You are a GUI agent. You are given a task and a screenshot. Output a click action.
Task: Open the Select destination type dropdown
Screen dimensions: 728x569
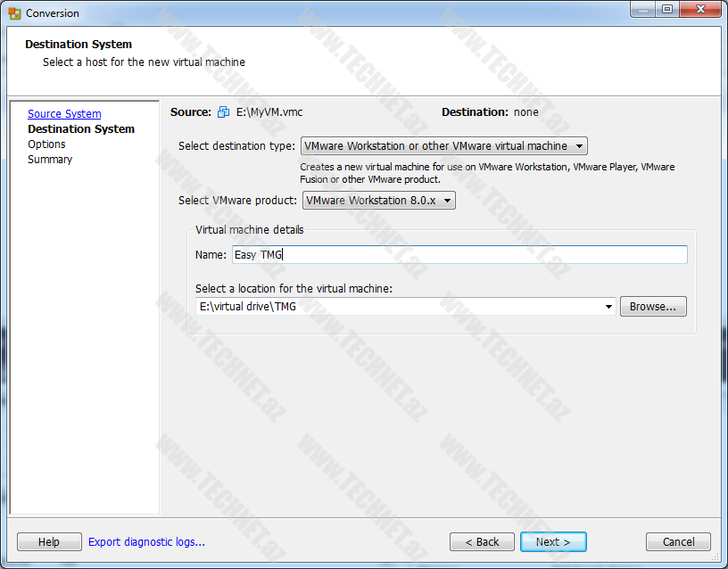[x=443, y=146]
